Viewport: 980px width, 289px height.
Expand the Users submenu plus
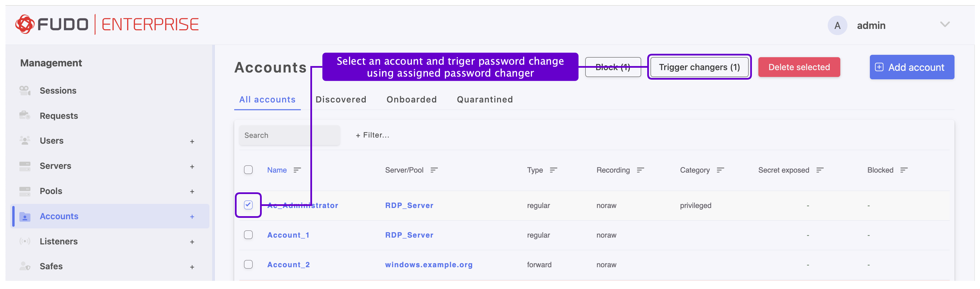(x=192, y=141)
